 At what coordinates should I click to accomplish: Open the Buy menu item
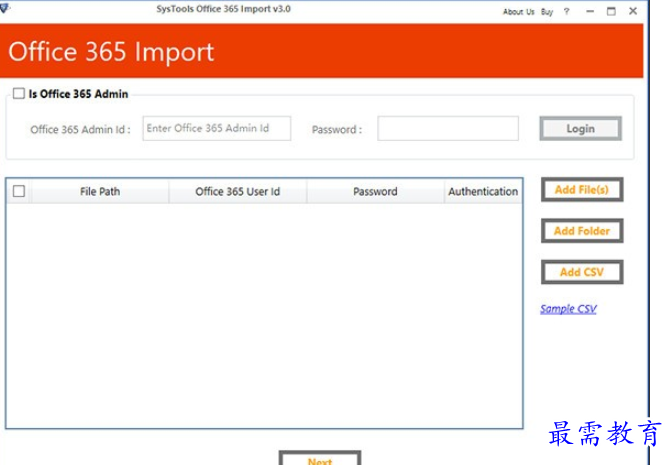[x=547, y=12]
